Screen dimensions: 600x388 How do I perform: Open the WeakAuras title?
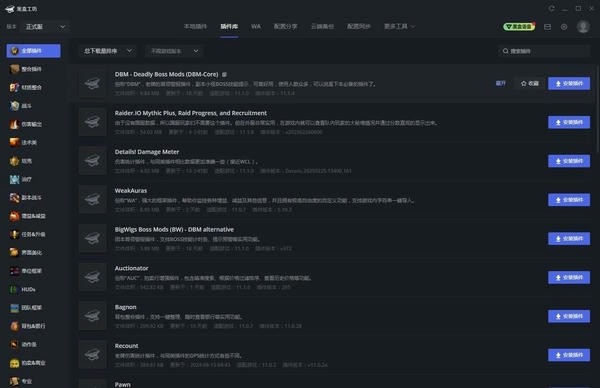coord(131,191)
